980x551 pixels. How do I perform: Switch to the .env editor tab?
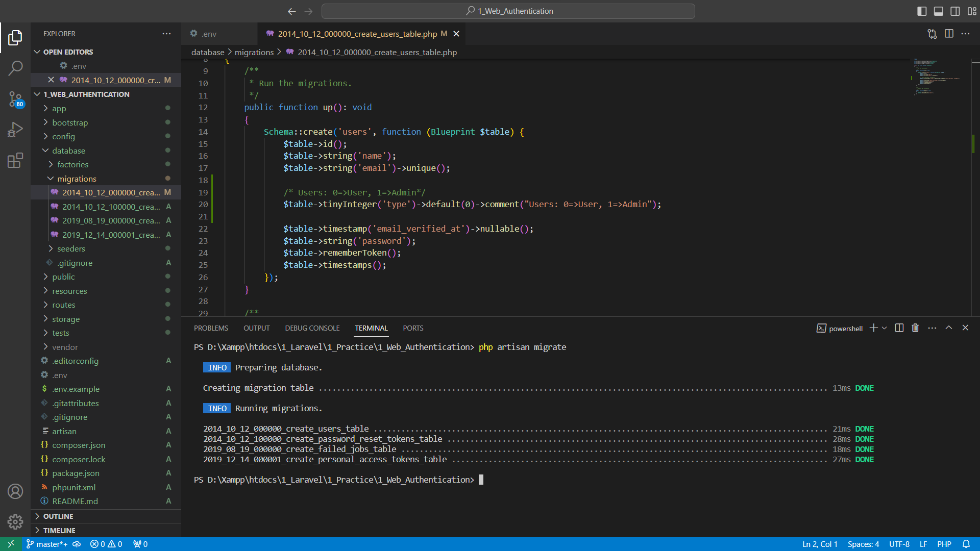[209, 34]
